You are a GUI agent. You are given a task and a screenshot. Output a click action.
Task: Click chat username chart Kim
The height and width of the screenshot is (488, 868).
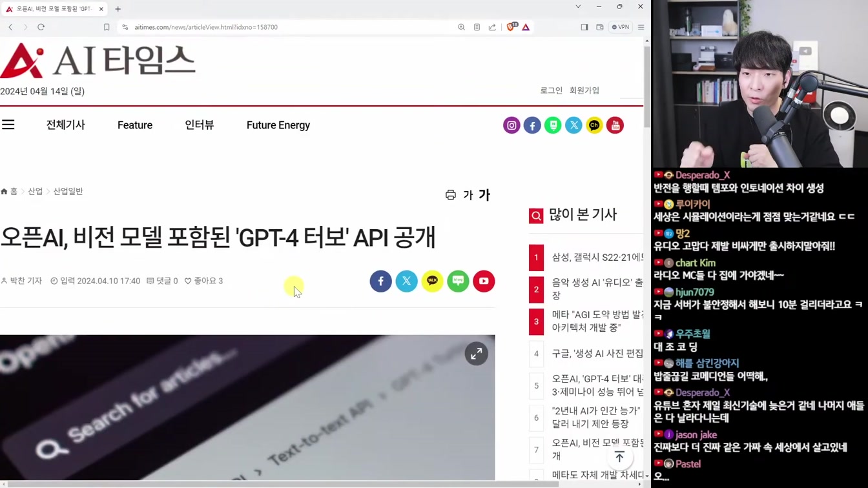[696, 263]
